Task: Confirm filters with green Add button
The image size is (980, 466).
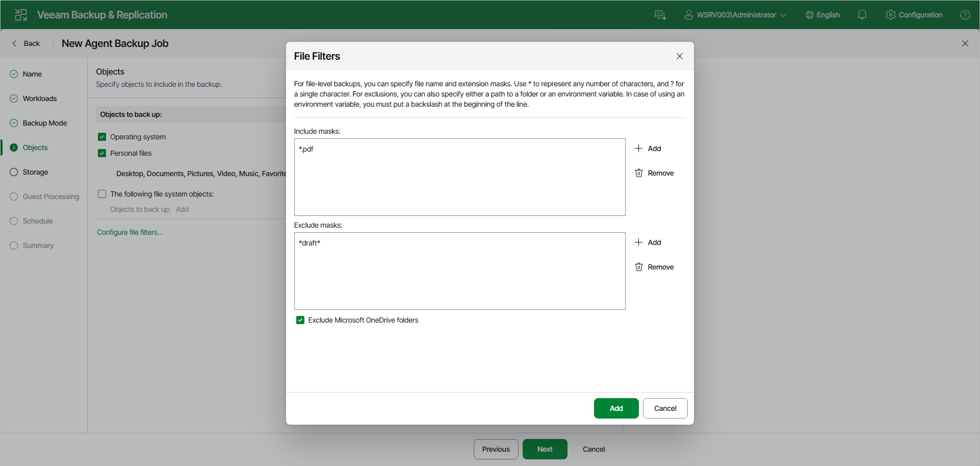Action: (x=616, y=408)
